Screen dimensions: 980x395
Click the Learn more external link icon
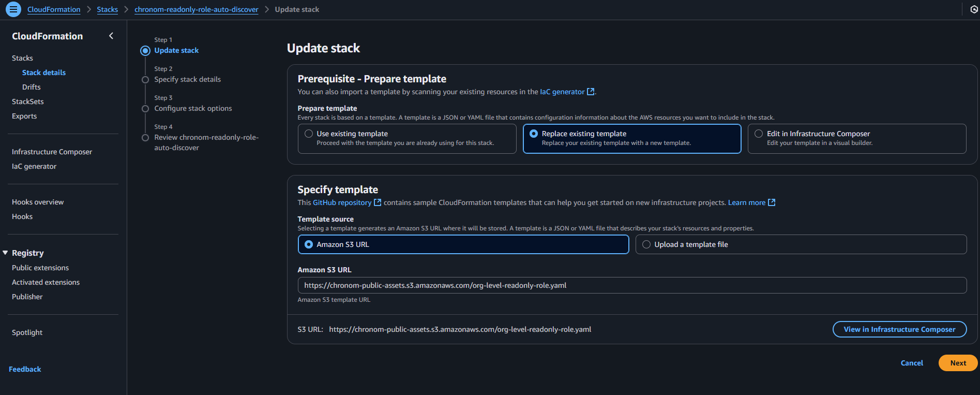click(x=772, y=202)
